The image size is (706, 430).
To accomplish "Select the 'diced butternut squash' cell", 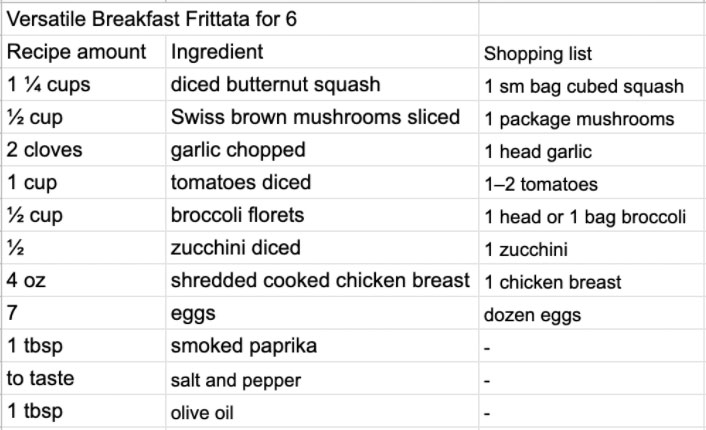I will [x=322, y=85].
